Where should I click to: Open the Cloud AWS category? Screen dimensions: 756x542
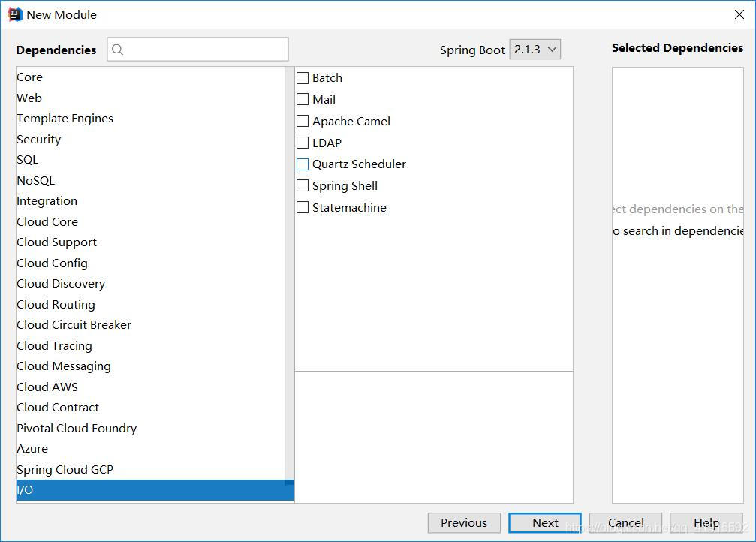(150, 387)
